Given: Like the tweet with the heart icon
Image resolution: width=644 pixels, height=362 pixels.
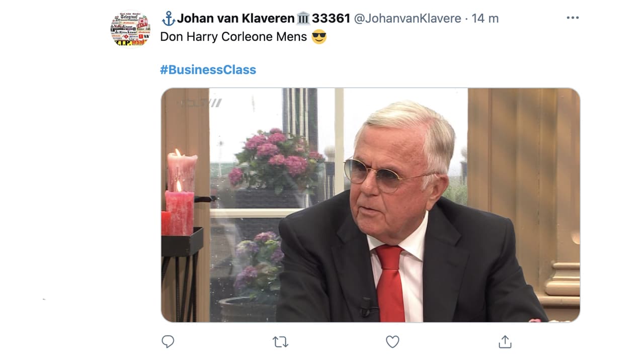Looking at the screenshot, I should (392, 342).
